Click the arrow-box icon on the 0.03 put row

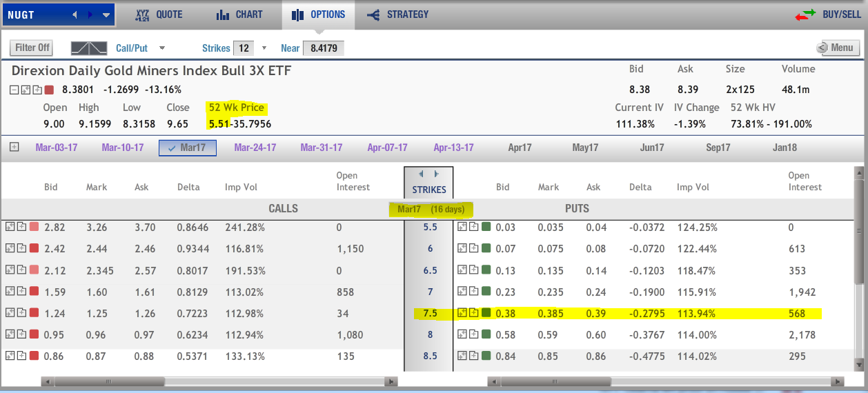point(462,227)
